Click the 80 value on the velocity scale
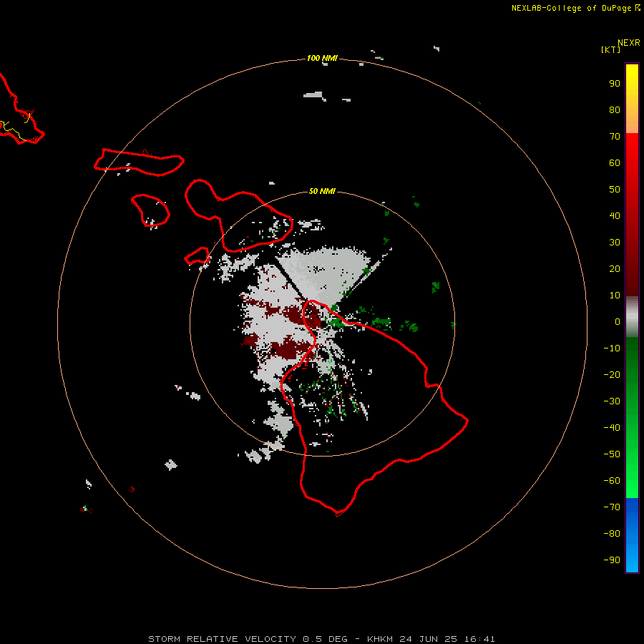The width and height of the screenshot is (644, 644). point(615,110)
